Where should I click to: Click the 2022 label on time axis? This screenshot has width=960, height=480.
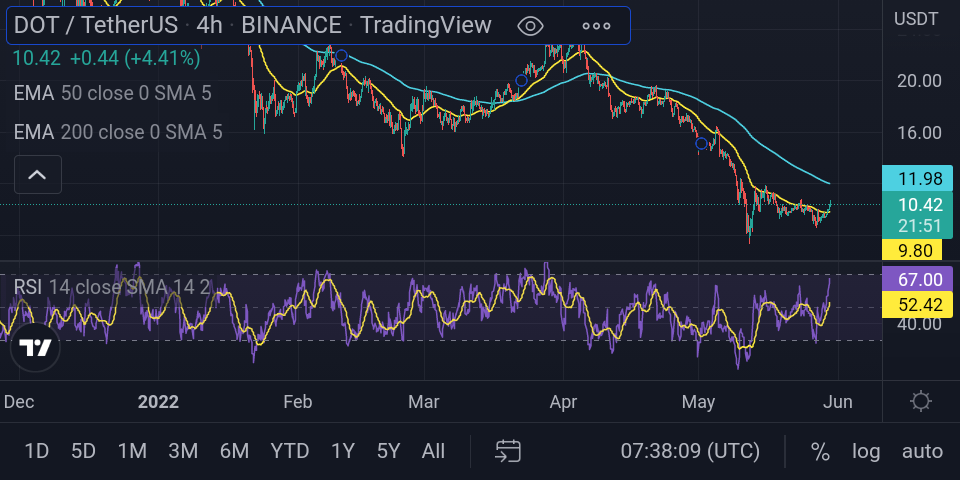pyautogui.click(x=158, y=402)
